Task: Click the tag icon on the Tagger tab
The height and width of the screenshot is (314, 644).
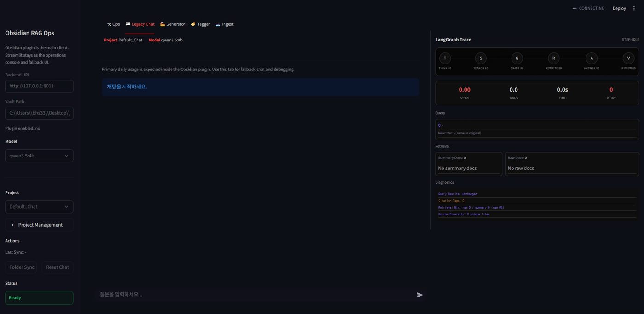Action: click(x=193, y=24)
